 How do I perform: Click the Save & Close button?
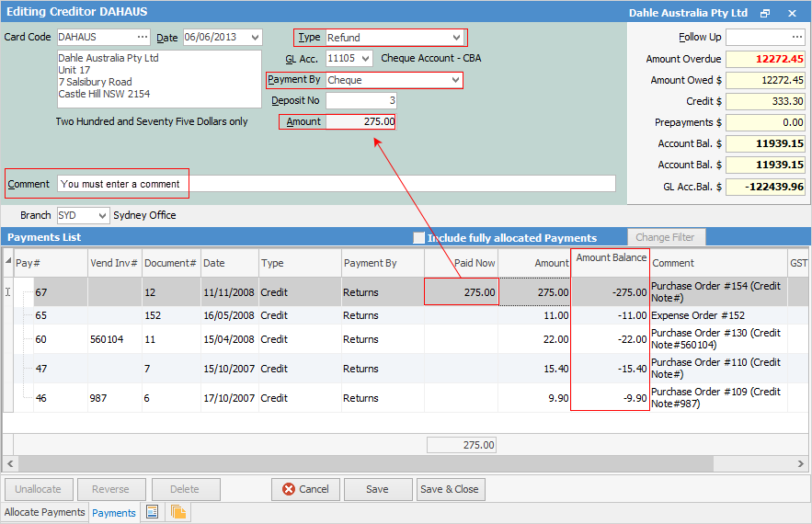(x=450, y=489)
